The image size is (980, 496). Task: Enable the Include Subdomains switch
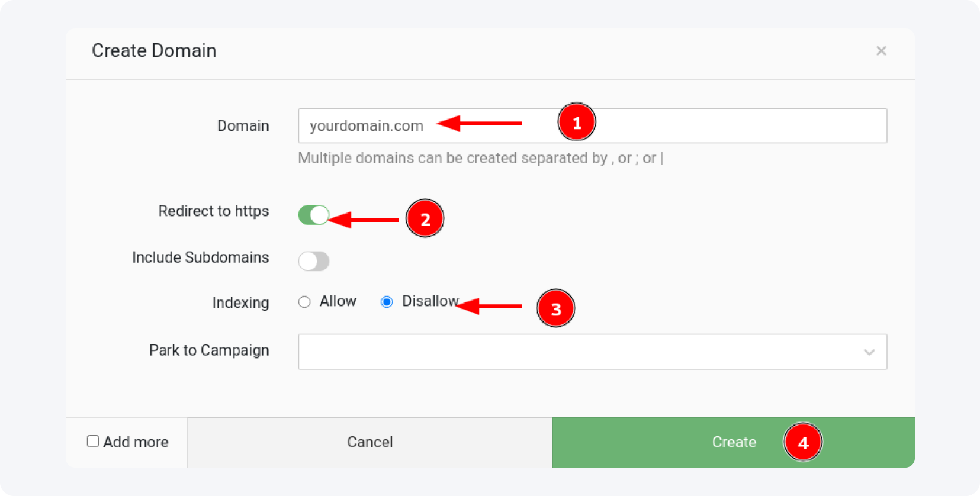click(314, 261)
